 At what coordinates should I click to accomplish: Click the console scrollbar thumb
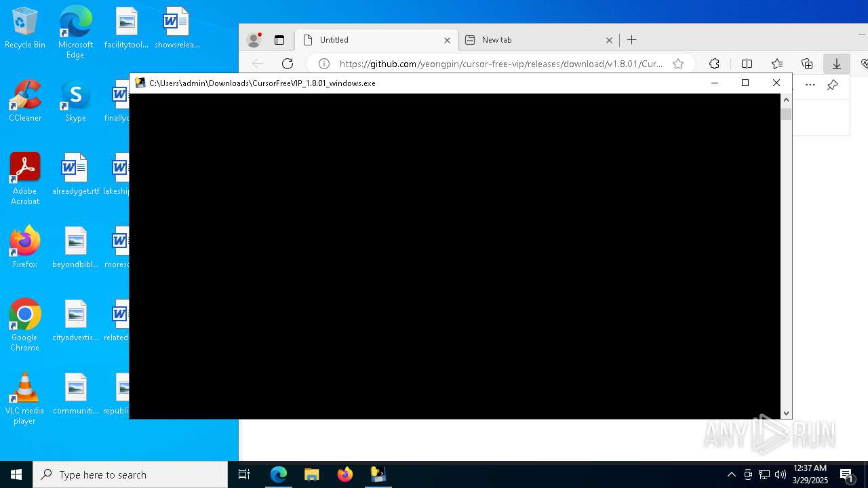tap(786, 114)
